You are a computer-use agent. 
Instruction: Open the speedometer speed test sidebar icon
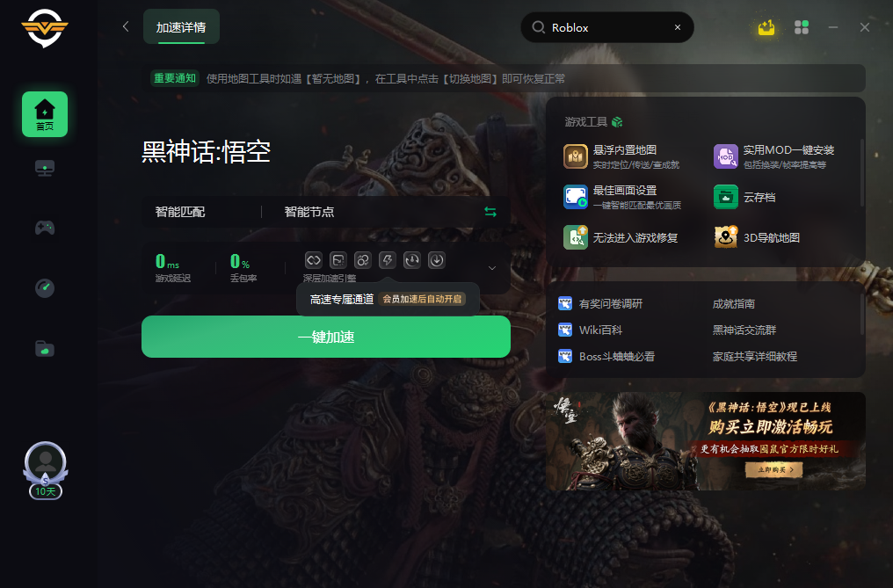point(45,287)
